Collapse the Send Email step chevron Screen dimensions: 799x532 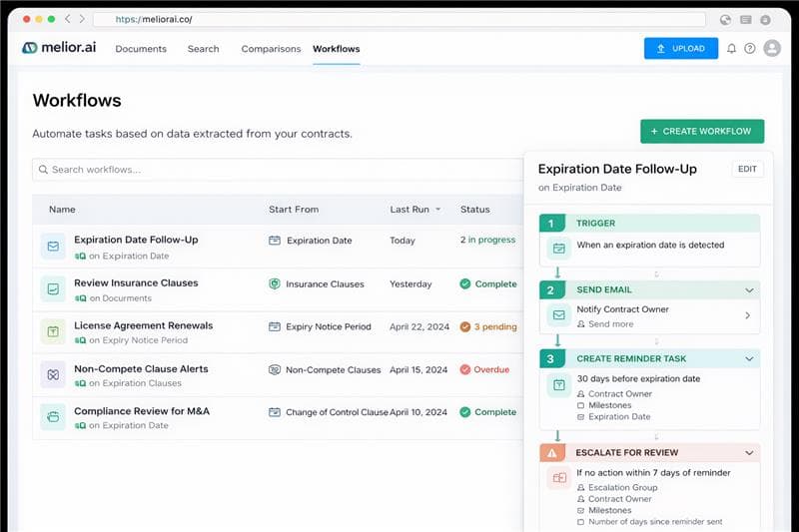pos(748,290)
